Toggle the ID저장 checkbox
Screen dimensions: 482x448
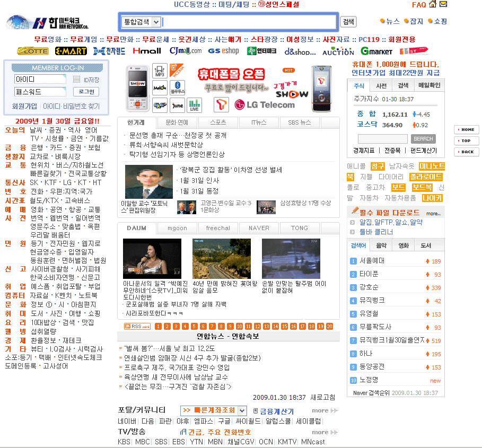pyautogui.click(x=76, y=80)
